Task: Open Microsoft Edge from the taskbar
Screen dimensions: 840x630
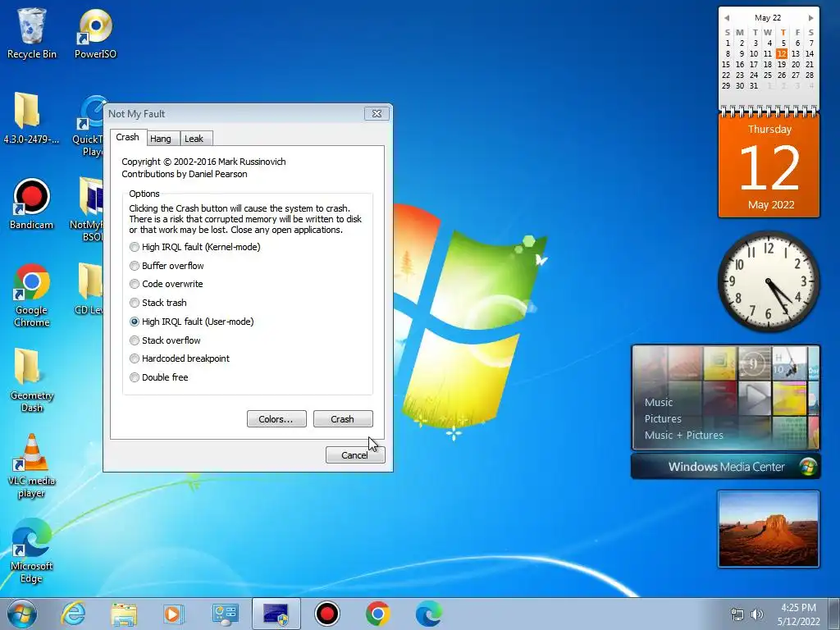Action: click(428, 614)
